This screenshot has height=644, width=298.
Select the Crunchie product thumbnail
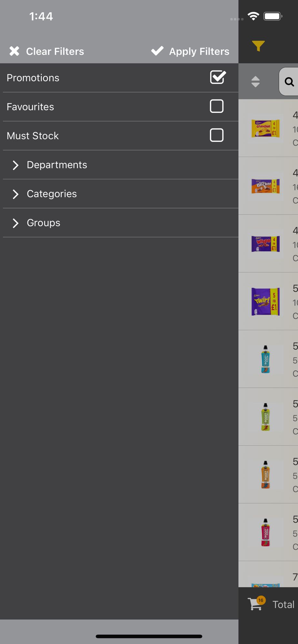265,128
